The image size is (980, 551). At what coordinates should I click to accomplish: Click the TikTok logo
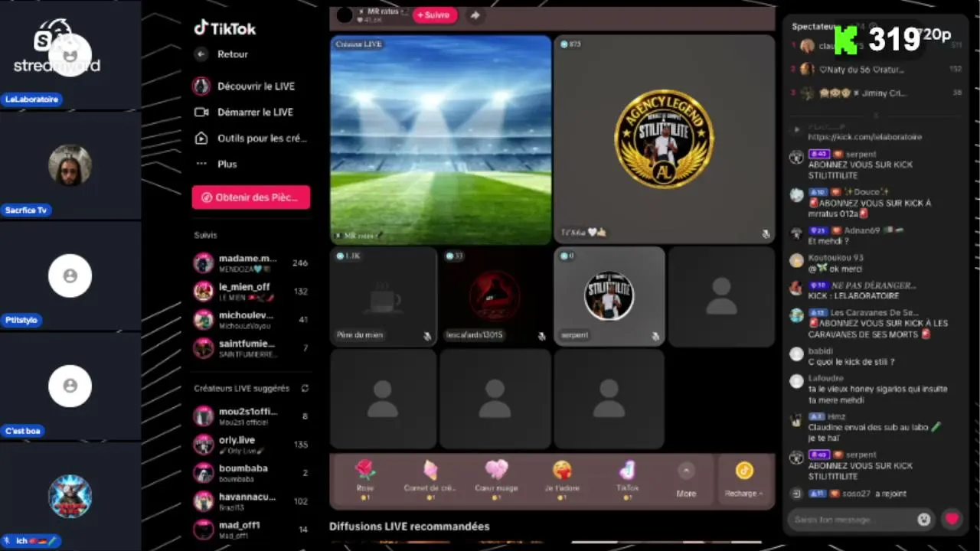coord(224,28)
